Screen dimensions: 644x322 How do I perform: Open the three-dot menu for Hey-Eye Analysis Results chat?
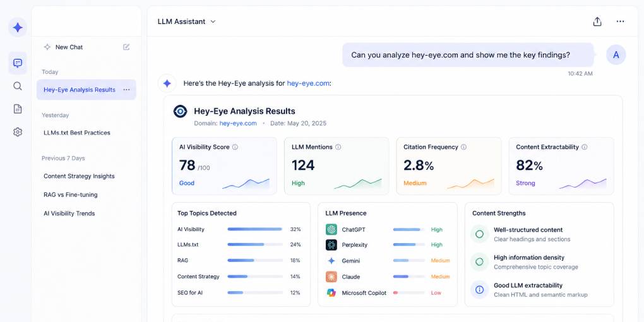tap(126, 90)
